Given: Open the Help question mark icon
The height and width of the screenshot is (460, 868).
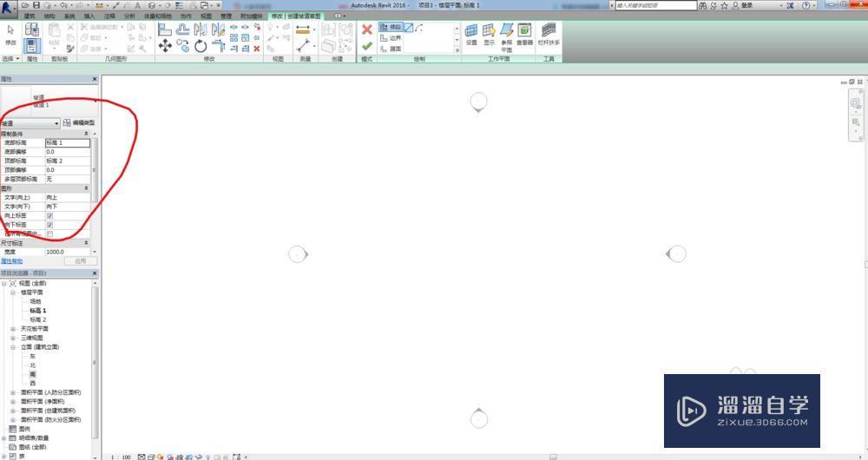Looking at the screenshot, I should click(x=806, y=5).
